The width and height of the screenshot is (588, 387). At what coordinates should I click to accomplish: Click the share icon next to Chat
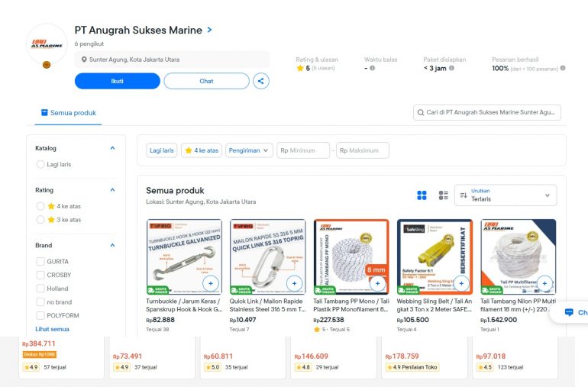pos(260,81)
